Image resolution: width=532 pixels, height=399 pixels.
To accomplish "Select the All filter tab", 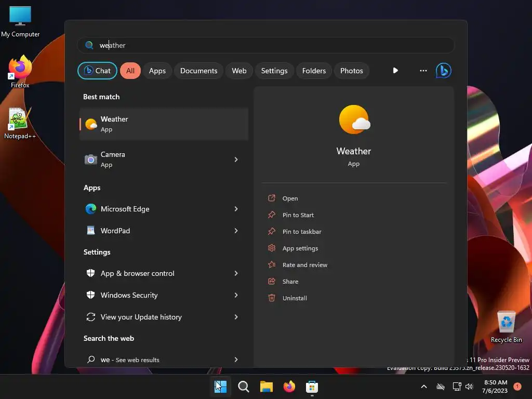I will (130, 71).
